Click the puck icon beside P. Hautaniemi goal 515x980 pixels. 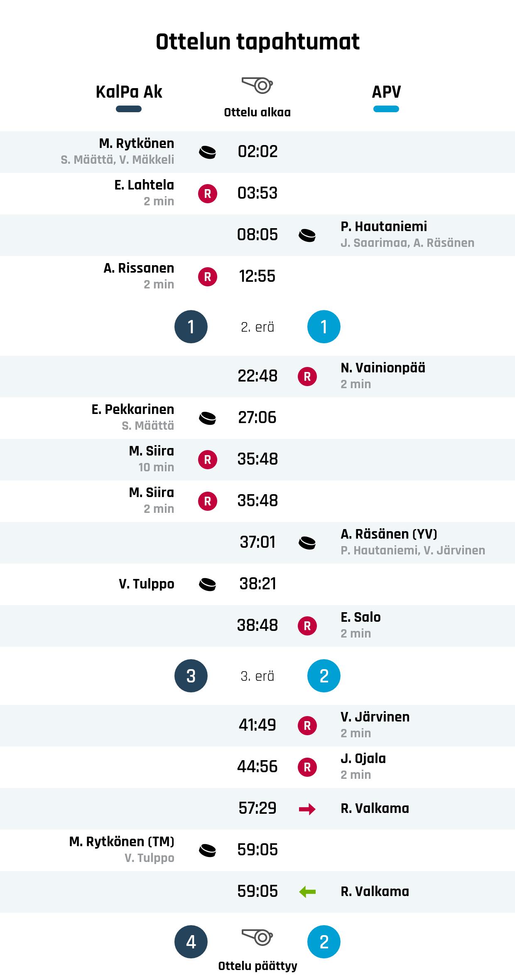pos(307,235)
